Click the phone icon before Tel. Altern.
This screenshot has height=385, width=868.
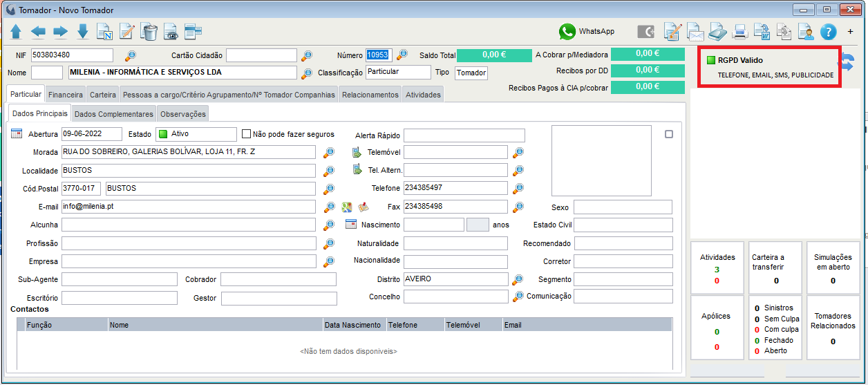[357, 170]
